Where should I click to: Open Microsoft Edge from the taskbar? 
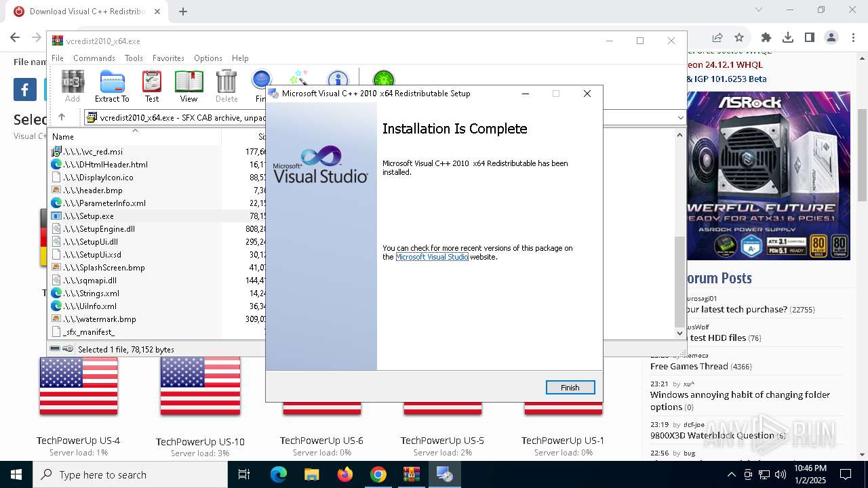click(x=279, y=474)
